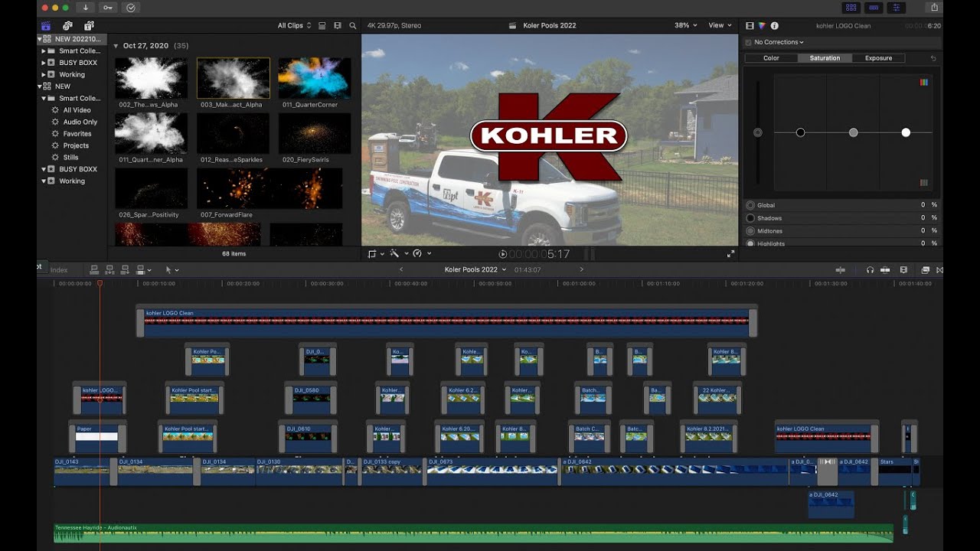Click the Import Media arrow button
Screen dimensions: 980x551
(85, 8)
